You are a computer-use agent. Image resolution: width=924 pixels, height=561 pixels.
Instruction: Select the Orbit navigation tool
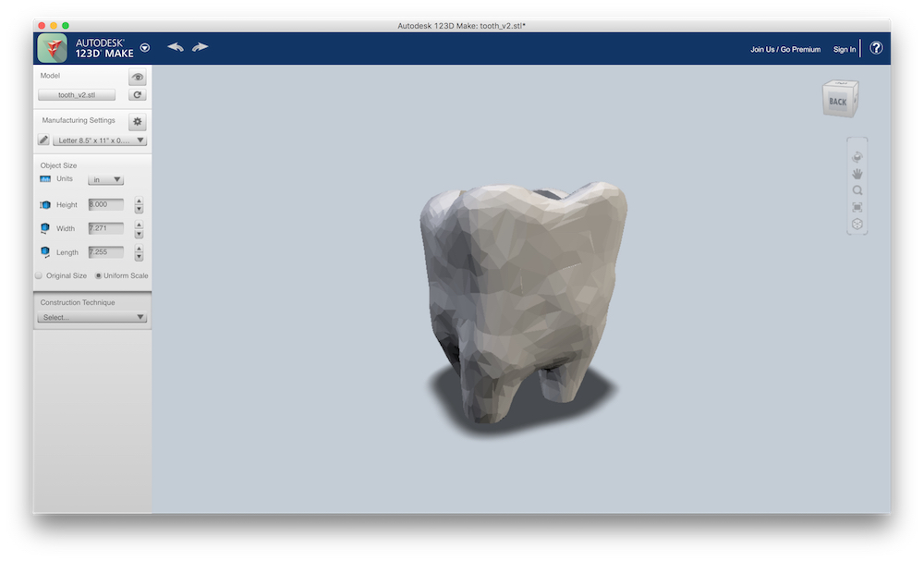[x=857, y=157]
